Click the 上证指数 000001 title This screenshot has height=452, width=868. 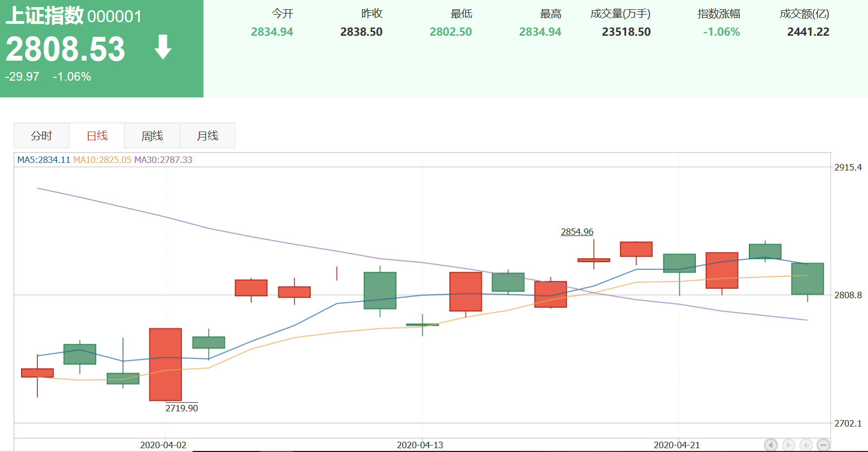pos(74,16)
